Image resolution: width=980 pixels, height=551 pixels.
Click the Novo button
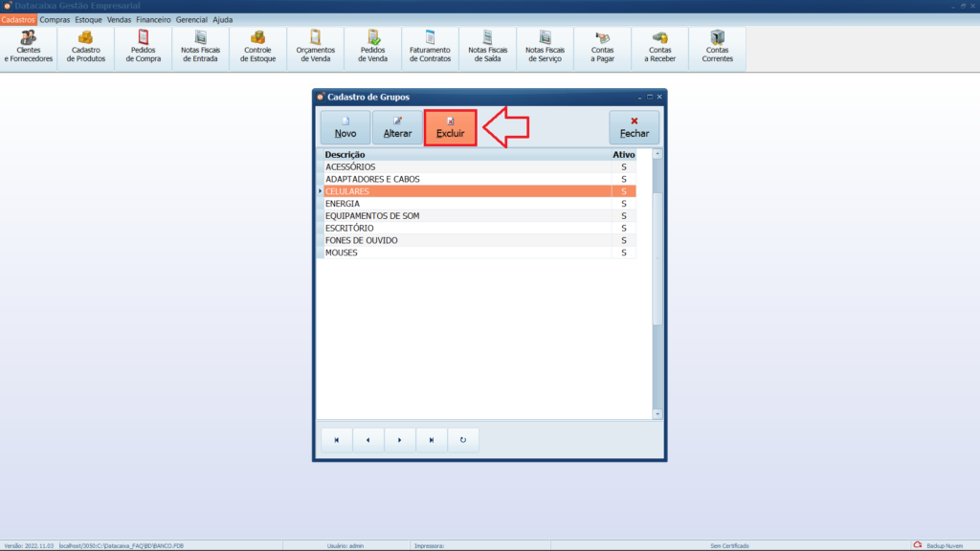point(345,127)
